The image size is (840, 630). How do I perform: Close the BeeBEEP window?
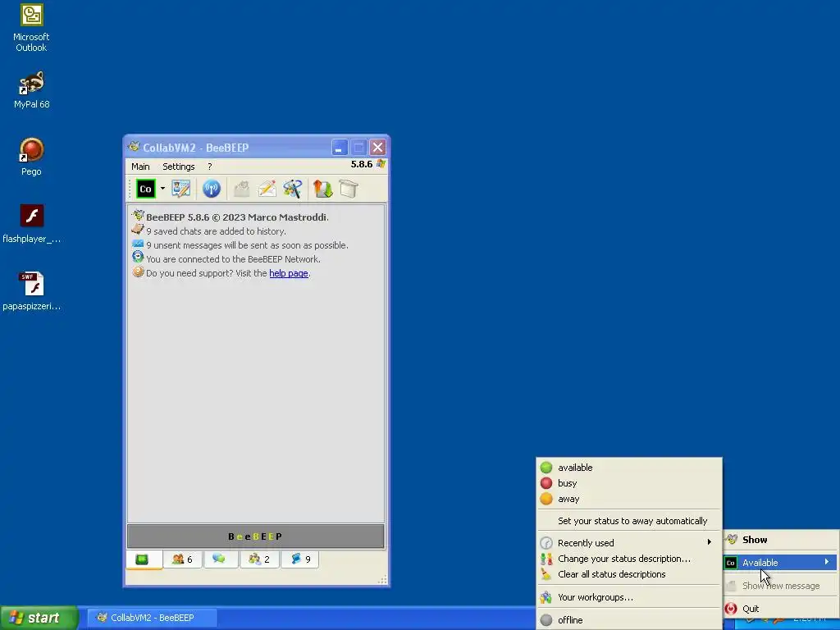377,148
